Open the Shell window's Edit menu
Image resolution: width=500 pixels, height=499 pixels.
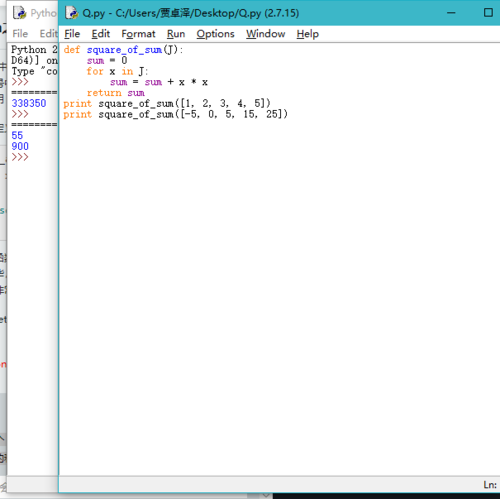click(48, 34)
